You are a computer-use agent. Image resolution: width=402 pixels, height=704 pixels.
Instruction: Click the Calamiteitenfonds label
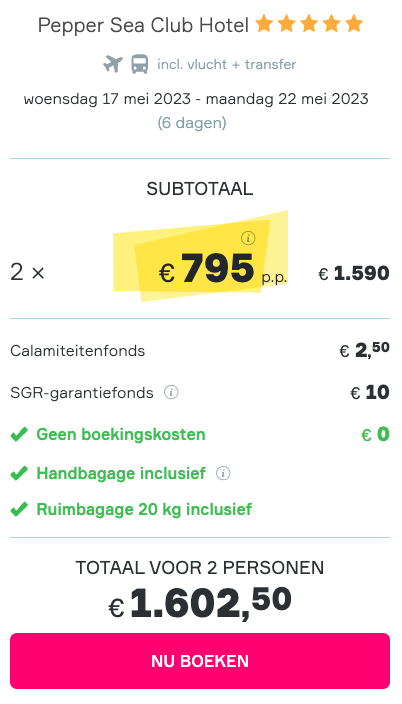78,351
